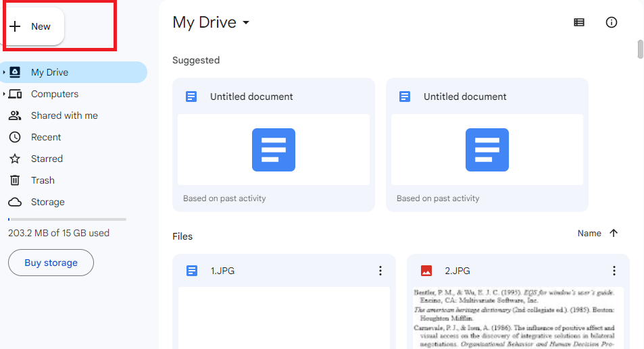This screenshot has height=349, width=644.
Task: Click the New button with plus icon
Action: click(34, 26)
